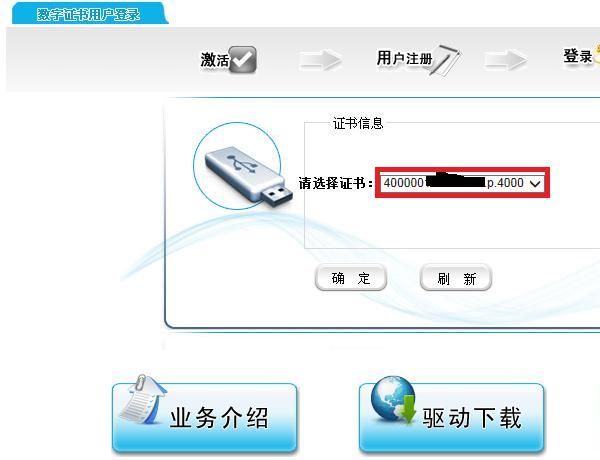
Task: Click the 登录 step icon
Action: (597, 53)
